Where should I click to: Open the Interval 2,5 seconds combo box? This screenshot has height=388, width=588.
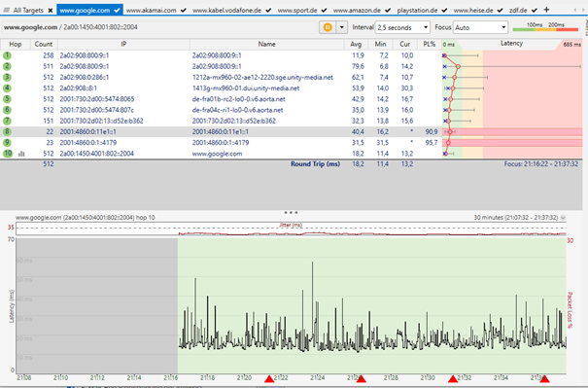(402, 27)
